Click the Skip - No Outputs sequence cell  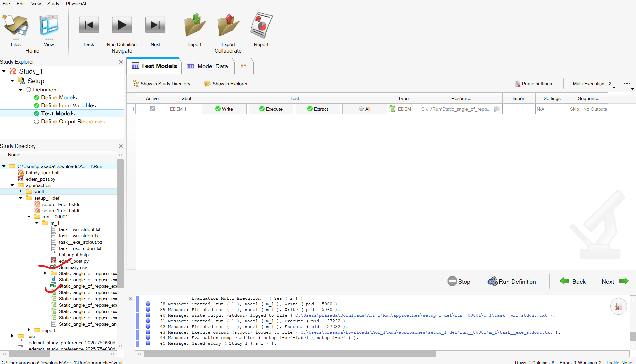point(588,109)
